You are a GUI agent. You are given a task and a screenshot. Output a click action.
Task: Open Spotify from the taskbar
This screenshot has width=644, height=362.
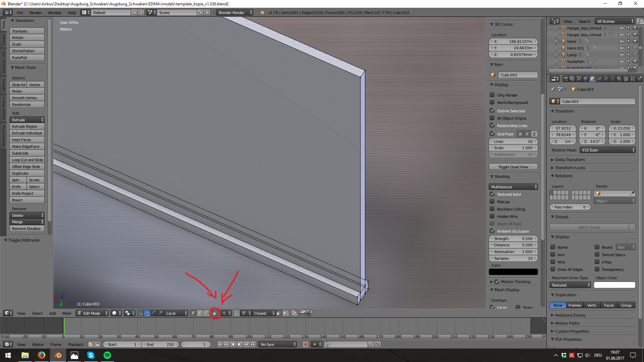point(107,355)
